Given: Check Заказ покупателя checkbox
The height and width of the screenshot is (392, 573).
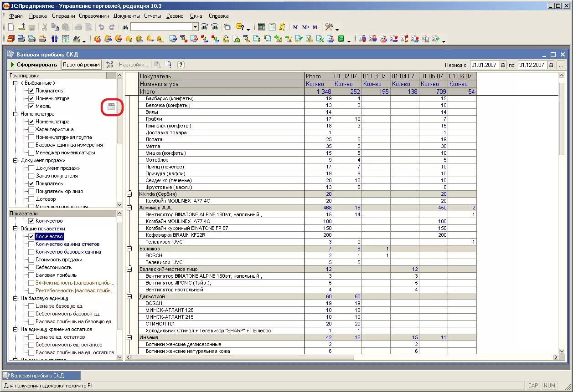Looking at the screenshot, I should click(31, 176).
